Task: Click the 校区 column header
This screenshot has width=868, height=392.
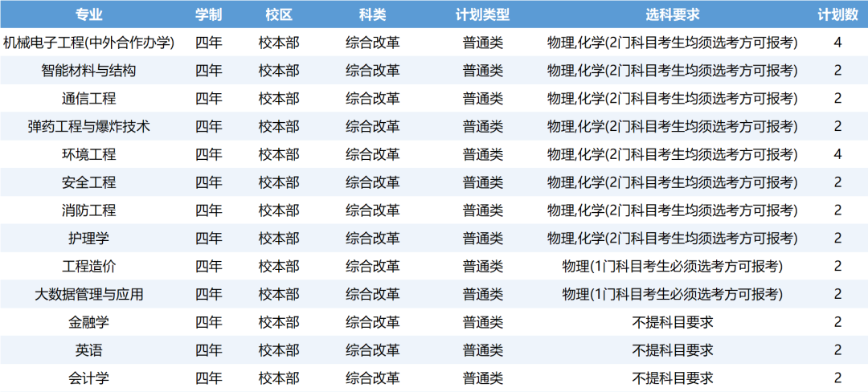Action: click(279, 14)
